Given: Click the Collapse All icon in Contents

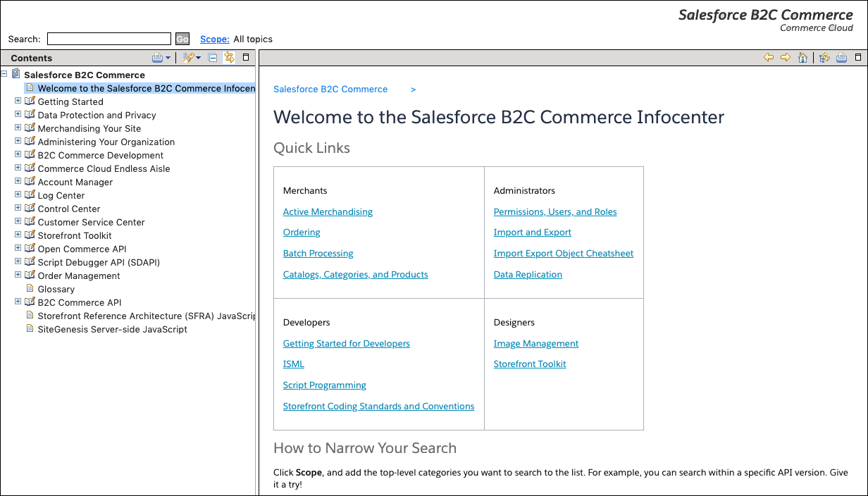Looking at the screenshot, I should coord(213,58).
